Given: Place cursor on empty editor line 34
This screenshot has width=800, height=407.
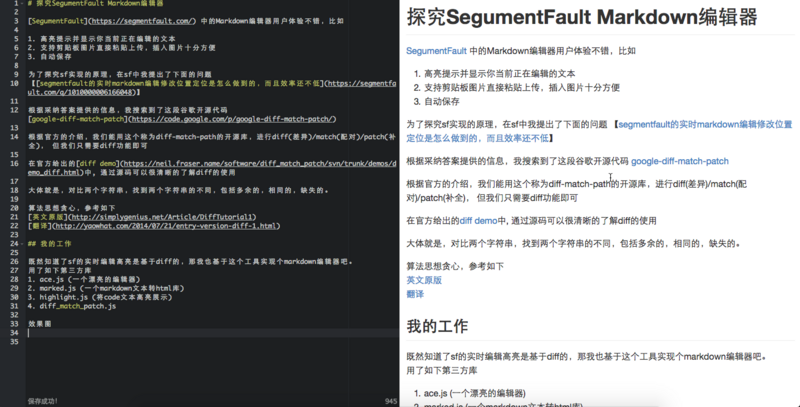Looking at the screenshot, I should pyautogui.click(x=213, y=333).
